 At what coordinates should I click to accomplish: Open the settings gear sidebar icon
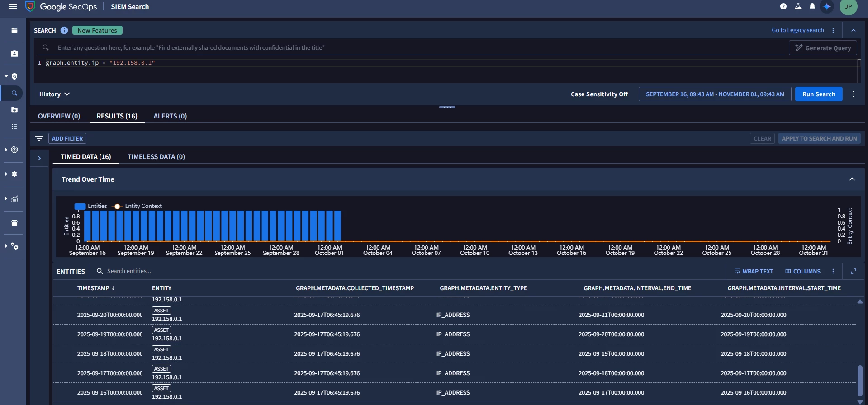pyautogui.click(x=14, y=174)
